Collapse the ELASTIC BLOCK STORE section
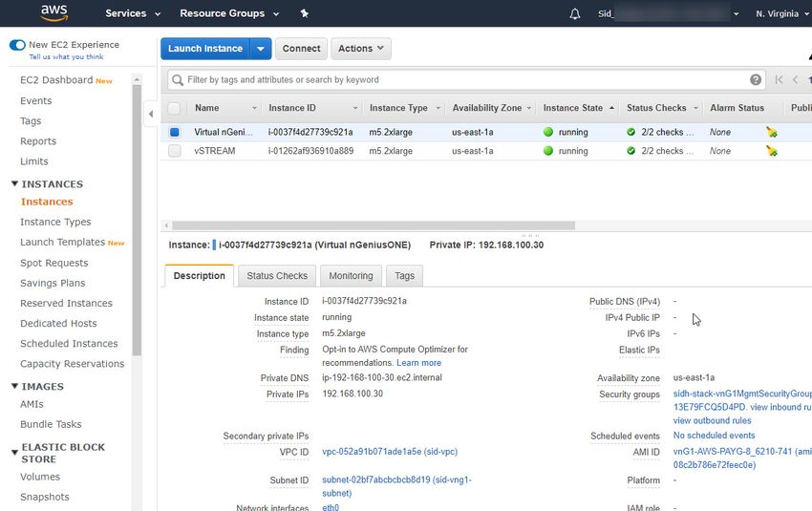Viewport: 812px width, 511px height. [14, 453]
